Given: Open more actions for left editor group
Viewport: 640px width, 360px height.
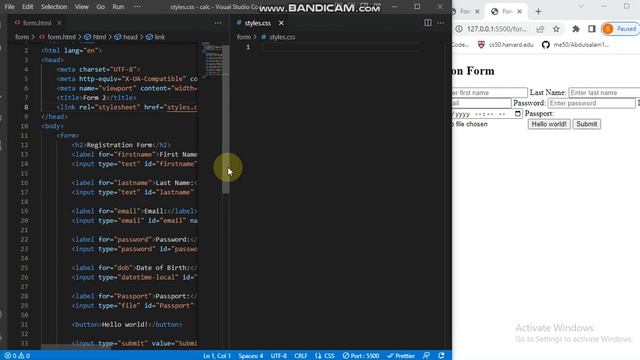Looking at the screenshot, I should (218, 23).
